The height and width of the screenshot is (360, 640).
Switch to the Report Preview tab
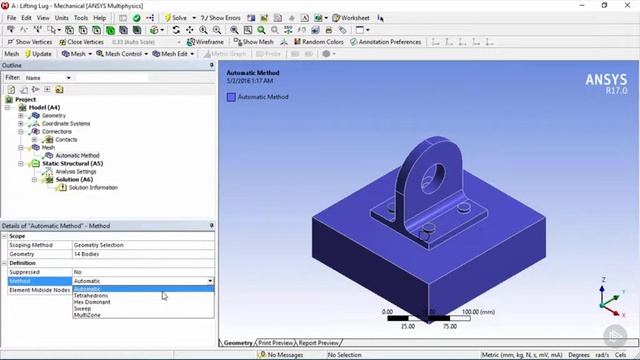pos(319,343)
